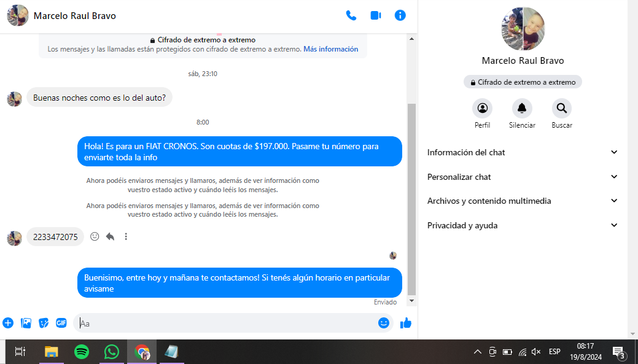Expand Archivos y contenido multimedia
The height and width of the screenshot is (364, 638).
coord(523,201)
